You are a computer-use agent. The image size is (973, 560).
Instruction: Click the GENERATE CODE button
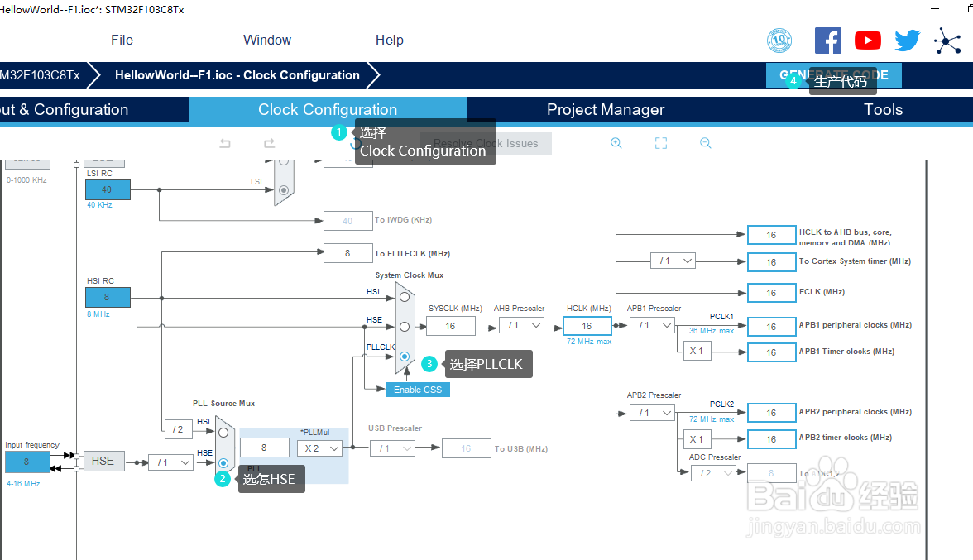coord(833,75)
